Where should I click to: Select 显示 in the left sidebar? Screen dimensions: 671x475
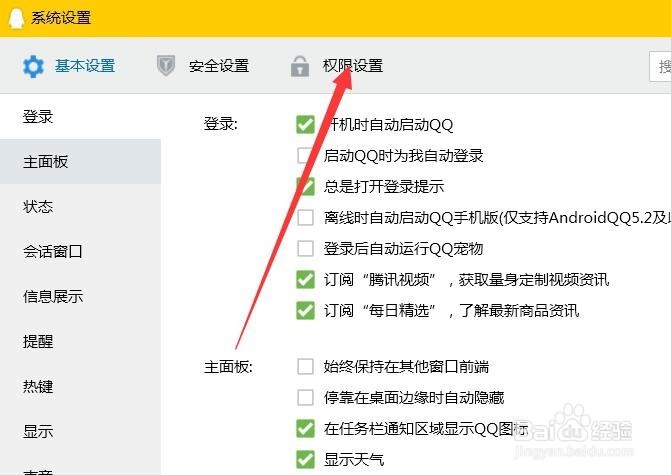(x=80, y=431)
